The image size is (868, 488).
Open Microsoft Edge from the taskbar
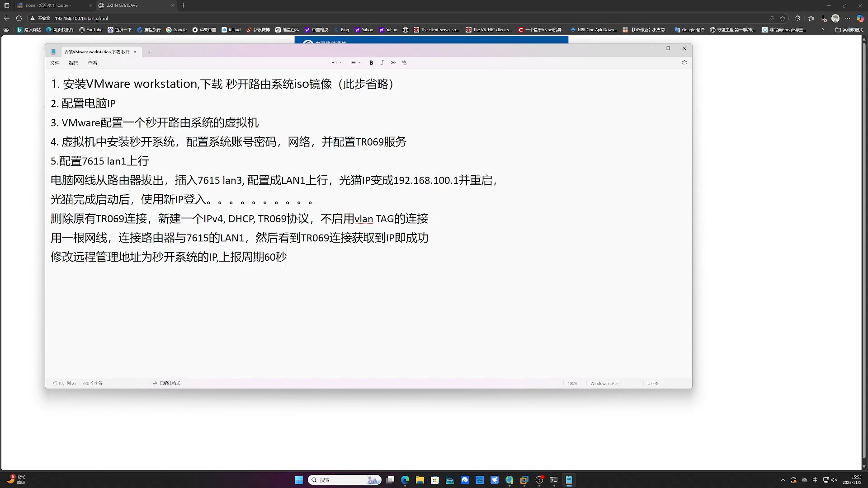click(x=405, y=480)
